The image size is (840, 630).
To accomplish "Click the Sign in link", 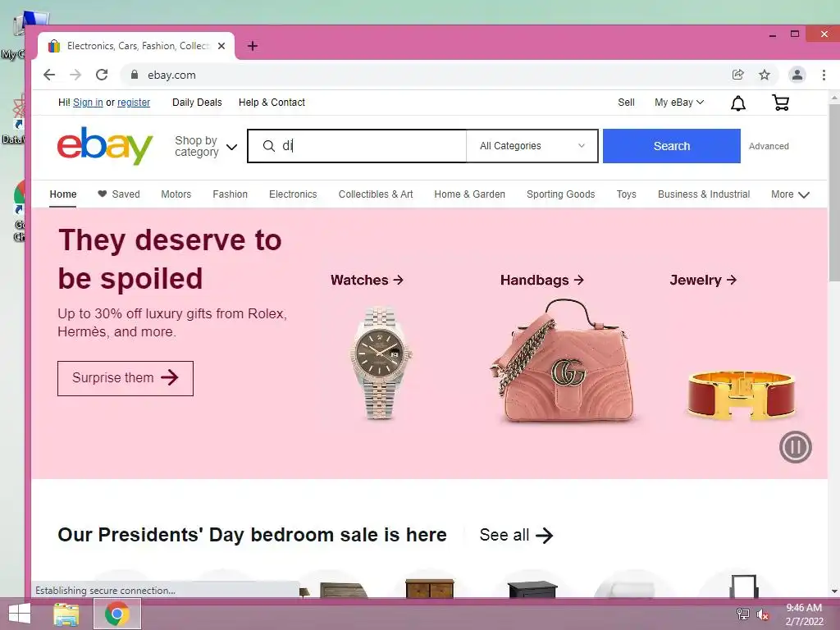I will pyautogui.click(x=88, y=103).
